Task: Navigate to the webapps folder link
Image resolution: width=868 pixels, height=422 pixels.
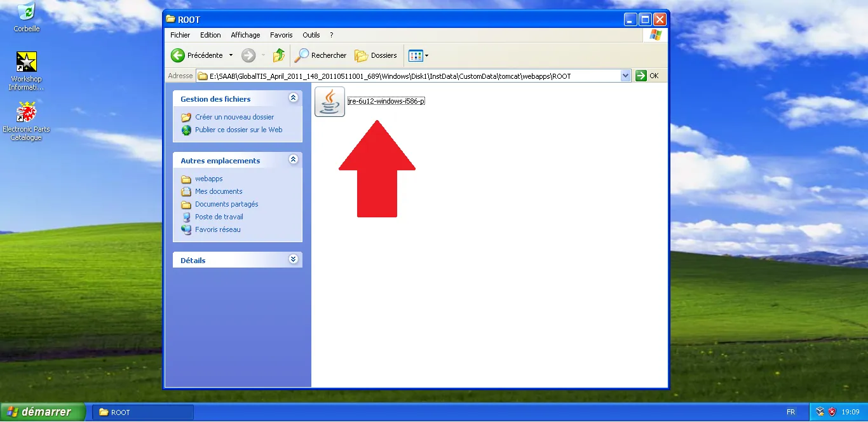Action: pyautogui.click(x=209, y=179)
